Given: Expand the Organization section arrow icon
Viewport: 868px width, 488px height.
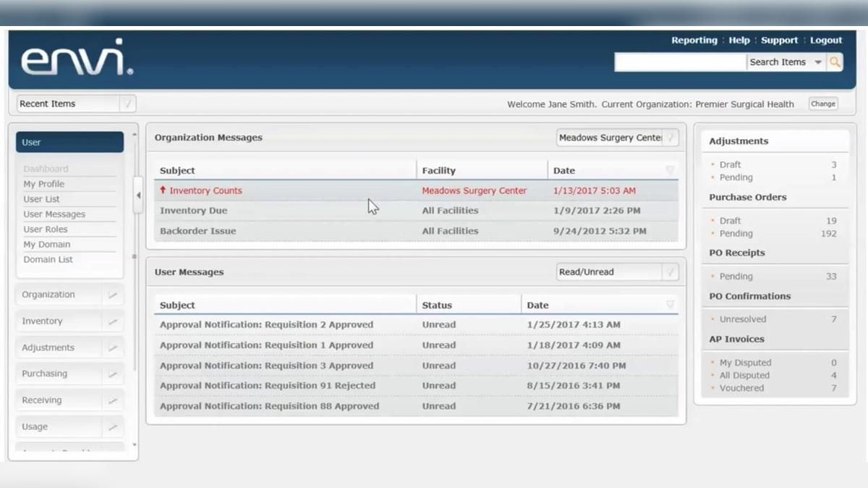Looking at the screenshot, I should point(112,295).
